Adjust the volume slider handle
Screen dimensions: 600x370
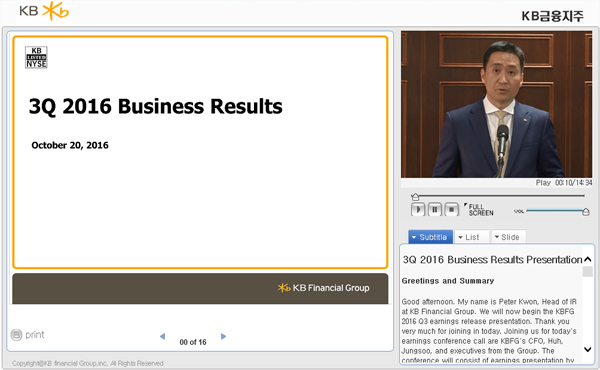pyautogui.click(x=585, y=212)
